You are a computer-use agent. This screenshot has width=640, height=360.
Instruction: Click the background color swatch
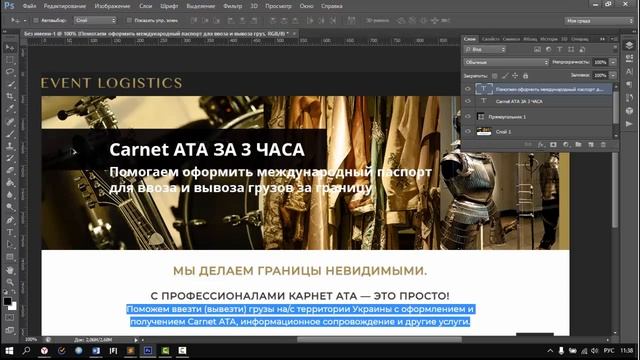13,306
